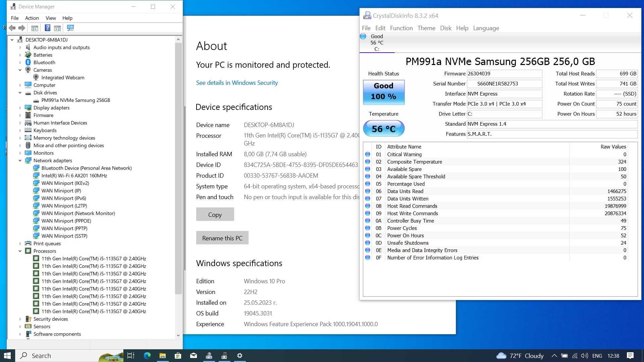Open Mail app from taskbar
Image resolution: width=644 pixels, height=362 pixels.
[x=194, y=356]
